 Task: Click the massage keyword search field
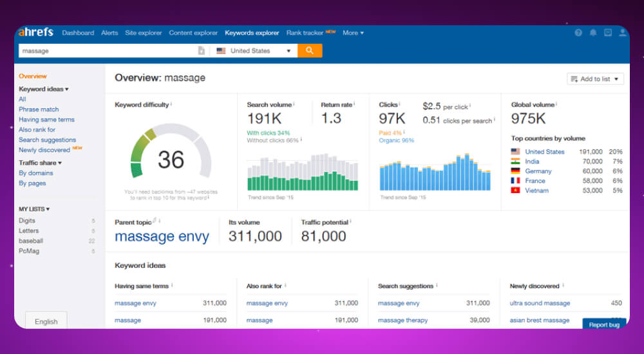pos(109,50)
